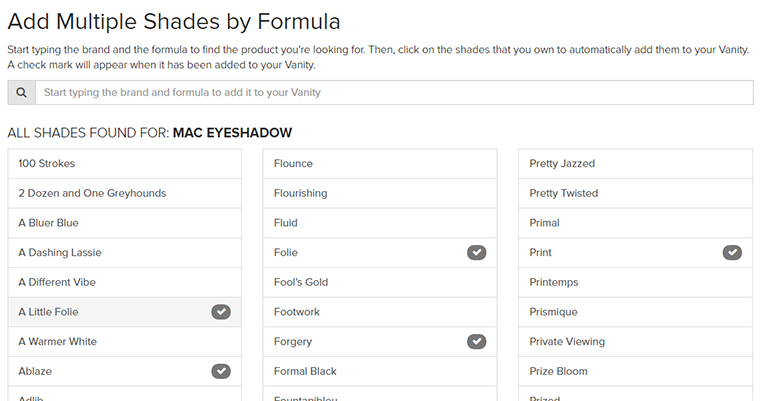This screenshot has width=760, height=401.
Task: Focus the brand and formula search field
Action: click(394, 93)
